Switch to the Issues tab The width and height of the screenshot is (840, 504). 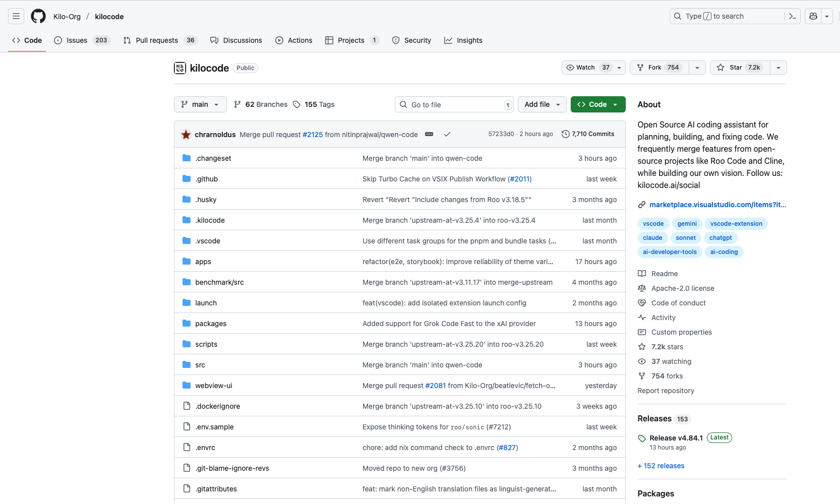click(82, 40)
